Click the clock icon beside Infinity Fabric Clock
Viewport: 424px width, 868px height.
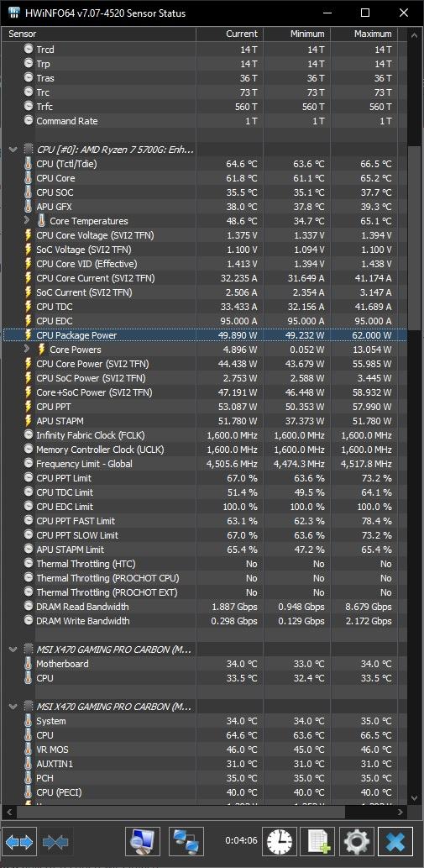pos(29,435)
